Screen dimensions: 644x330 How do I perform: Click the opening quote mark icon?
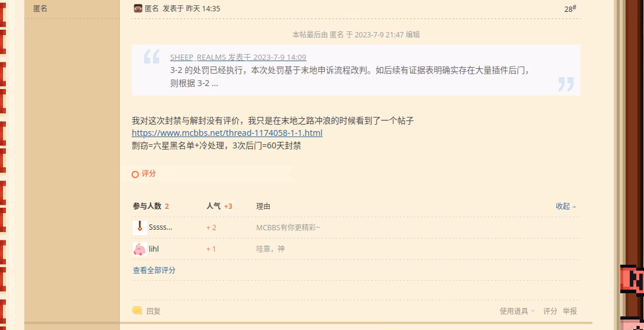[x=152, y=56]
